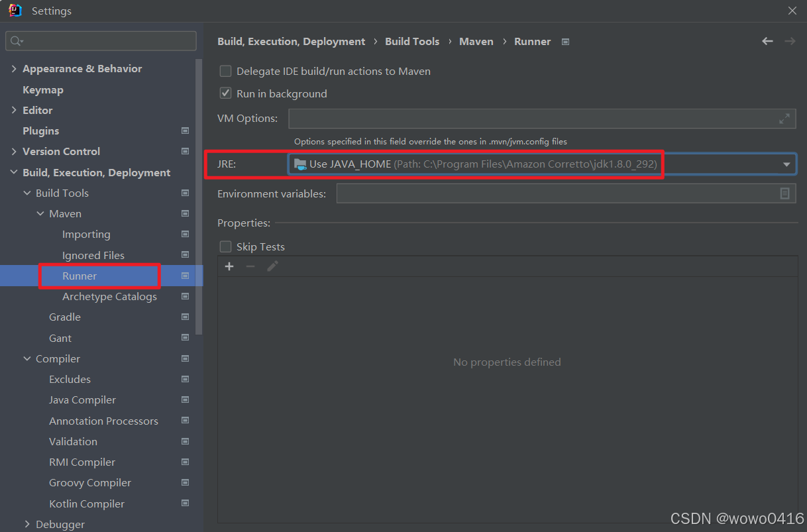Open Kotlin Compiler settings
This screenshot has height=532, width=807.
click(87, 504)
